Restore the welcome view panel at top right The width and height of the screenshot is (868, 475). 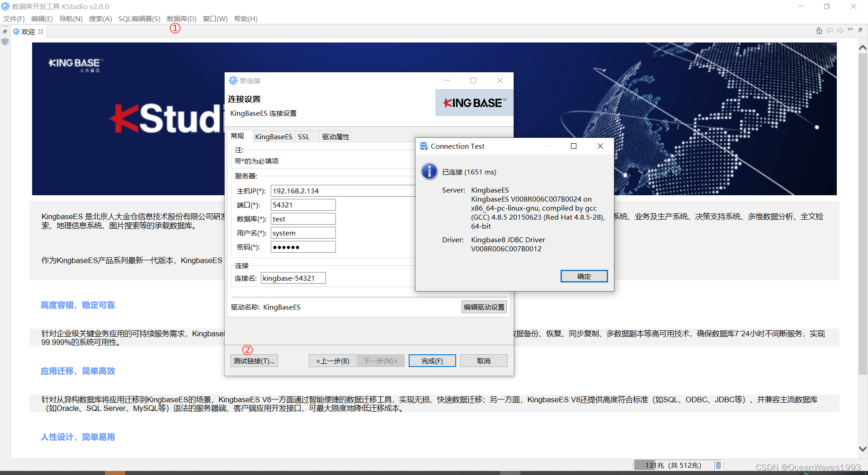pos(860,29)
